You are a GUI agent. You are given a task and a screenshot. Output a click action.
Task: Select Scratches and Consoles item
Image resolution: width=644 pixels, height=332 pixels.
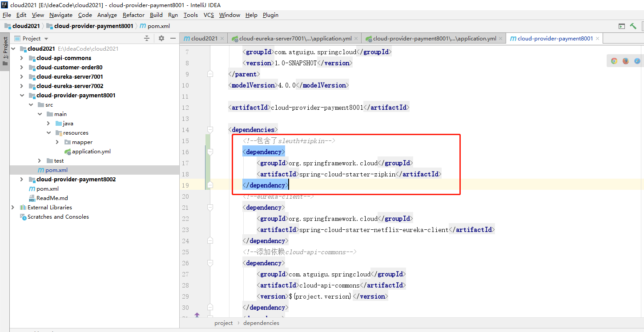[58, 217]
